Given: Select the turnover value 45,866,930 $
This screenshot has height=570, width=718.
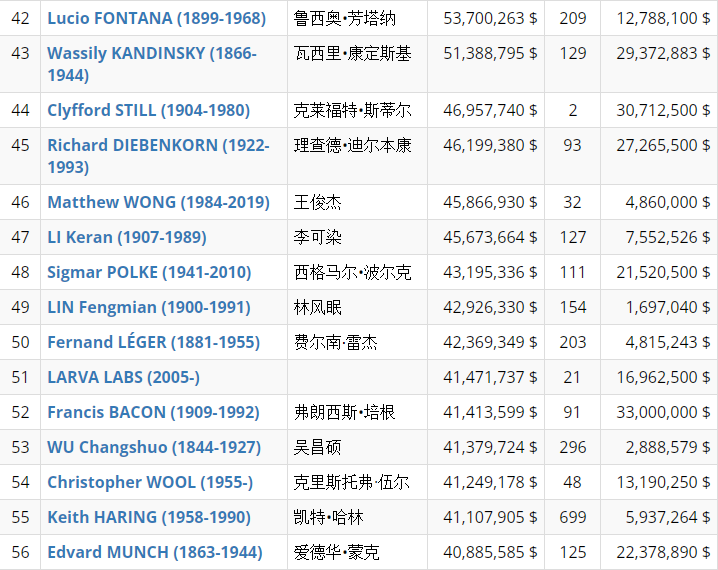Looking at the screenshot, I should click(x=490, y=202).
